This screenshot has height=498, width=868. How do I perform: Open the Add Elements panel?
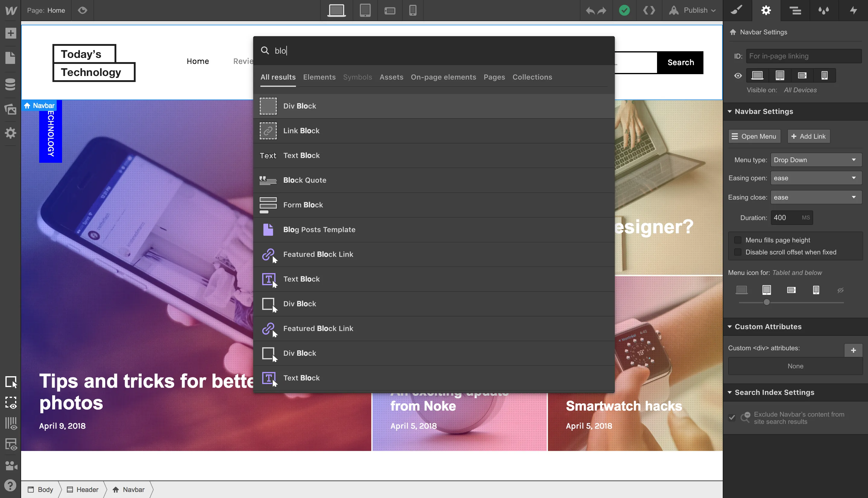pyautogui.click(x=11, y=33)
